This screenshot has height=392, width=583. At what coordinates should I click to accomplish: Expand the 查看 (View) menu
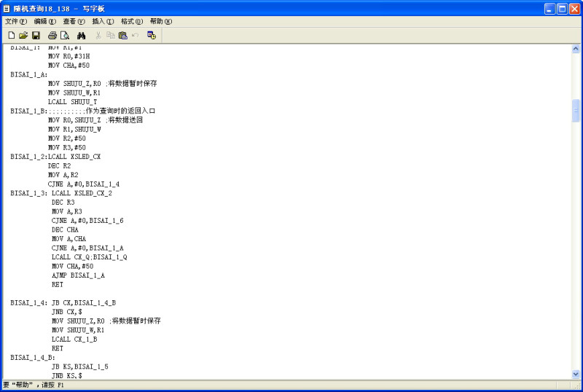[74, 21]
